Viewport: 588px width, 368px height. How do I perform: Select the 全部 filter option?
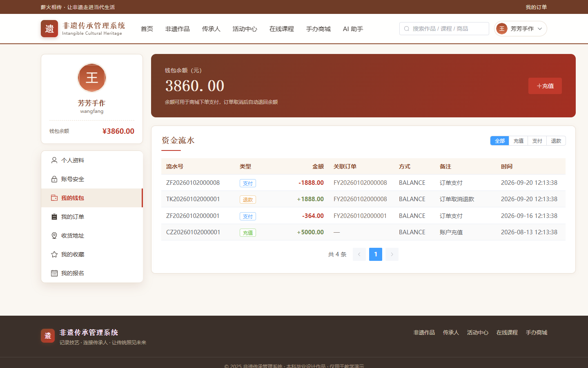coord(500,141)
